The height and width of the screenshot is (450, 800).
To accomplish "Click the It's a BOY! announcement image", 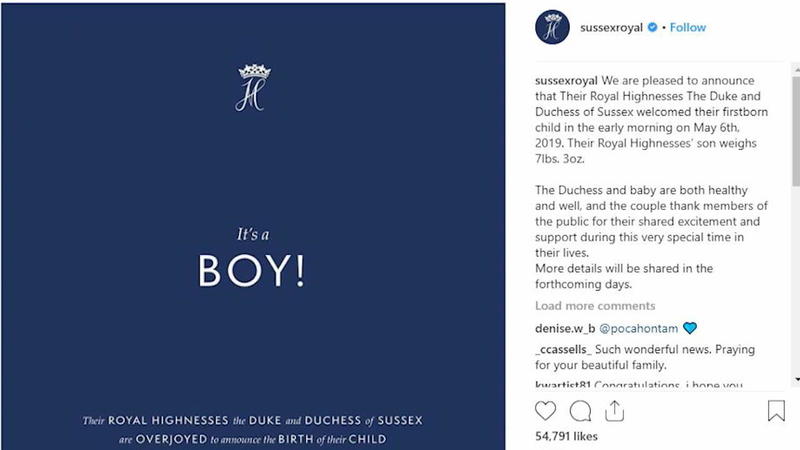I will [x=253, y=227].
